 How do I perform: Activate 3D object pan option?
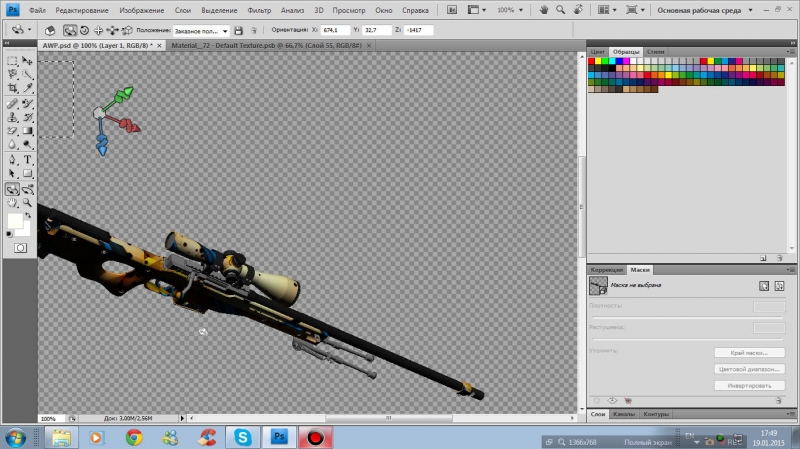click(x=98, y=31)
